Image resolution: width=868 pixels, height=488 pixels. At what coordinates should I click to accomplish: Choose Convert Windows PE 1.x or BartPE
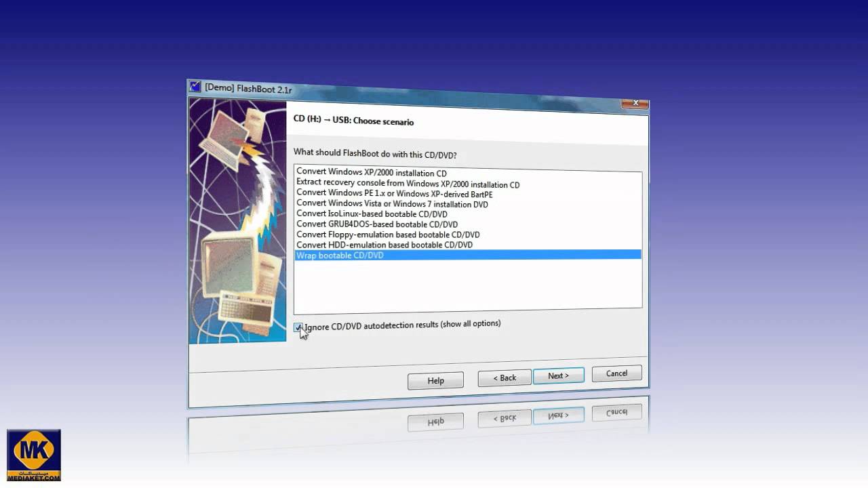pyautogui.click(x=468, y=194)
